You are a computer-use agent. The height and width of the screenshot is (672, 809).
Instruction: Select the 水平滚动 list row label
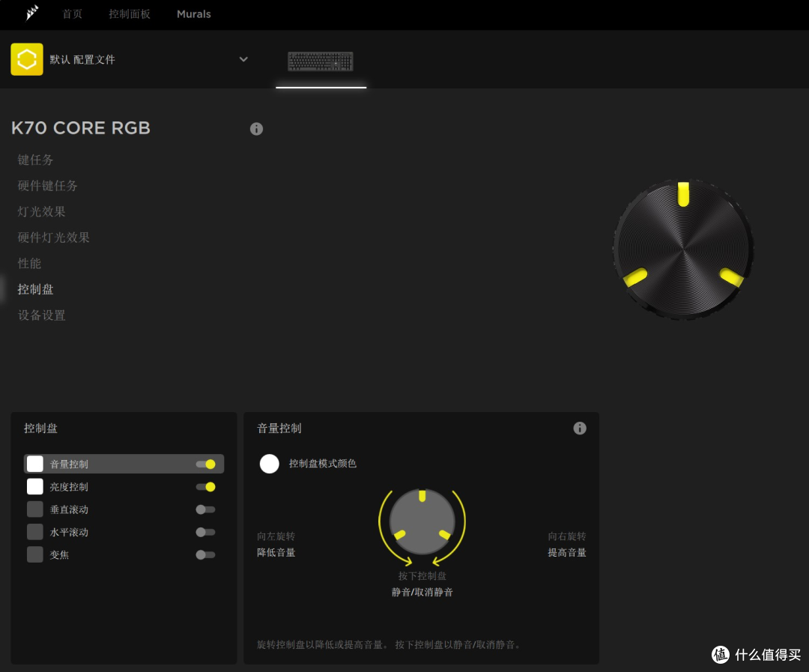69,532
